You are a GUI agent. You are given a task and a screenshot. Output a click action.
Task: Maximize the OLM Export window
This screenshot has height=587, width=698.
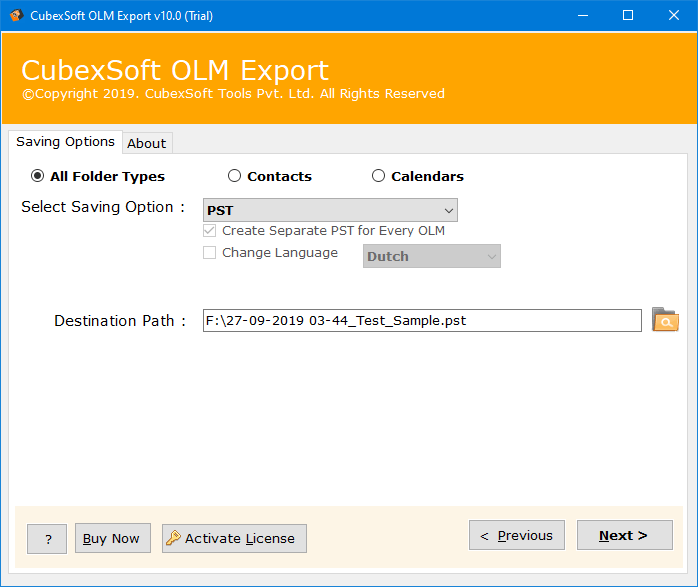pyautogui.click(x=628, y=15)
